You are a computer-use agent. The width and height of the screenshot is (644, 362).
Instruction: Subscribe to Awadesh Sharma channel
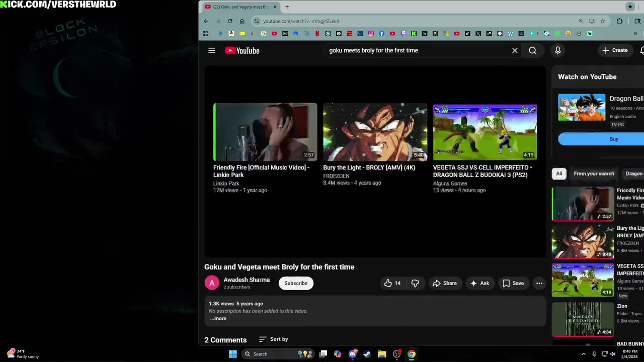click(296, 283)
